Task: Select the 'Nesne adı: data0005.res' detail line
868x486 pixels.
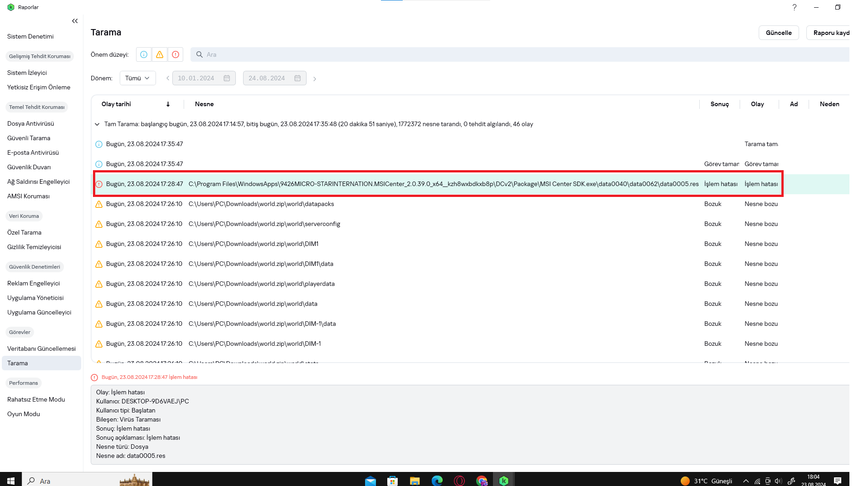Action: pyautogui.click(x=131, y=456)
